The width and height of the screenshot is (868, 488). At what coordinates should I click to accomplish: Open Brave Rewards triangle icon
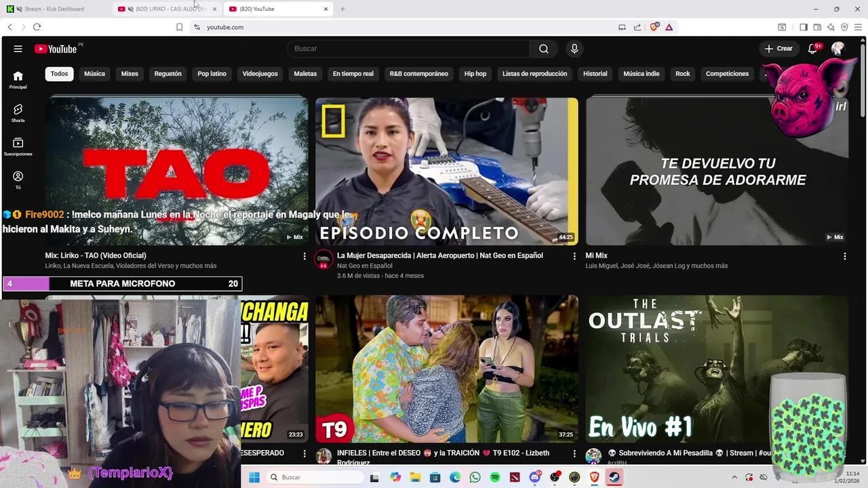click(669, 27)
